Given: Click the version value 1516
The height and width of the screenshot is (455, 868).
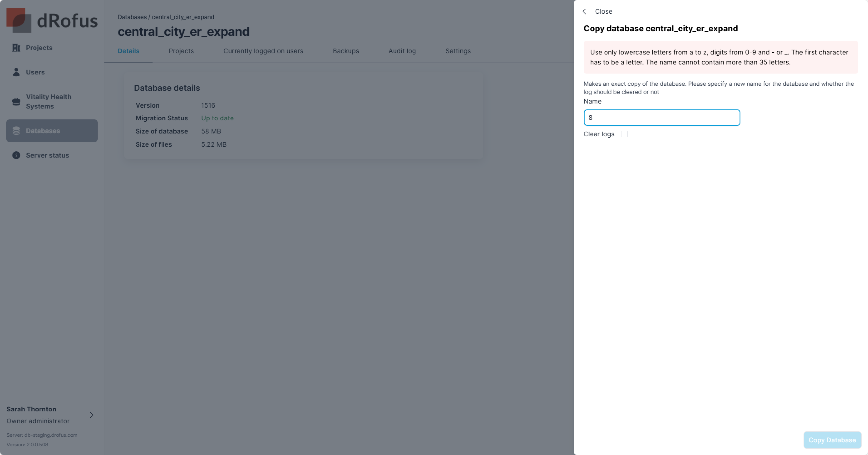Looking at the screenshot, I should (208, 105).
